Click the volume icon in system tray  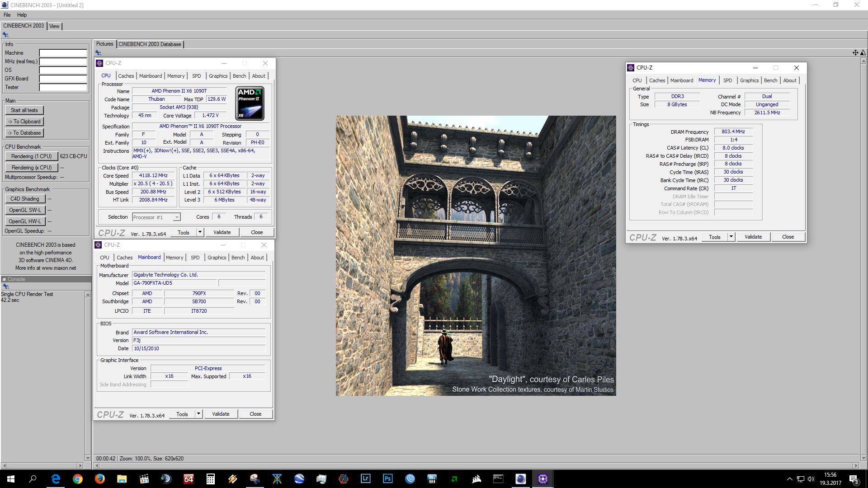tap(811, 479)
